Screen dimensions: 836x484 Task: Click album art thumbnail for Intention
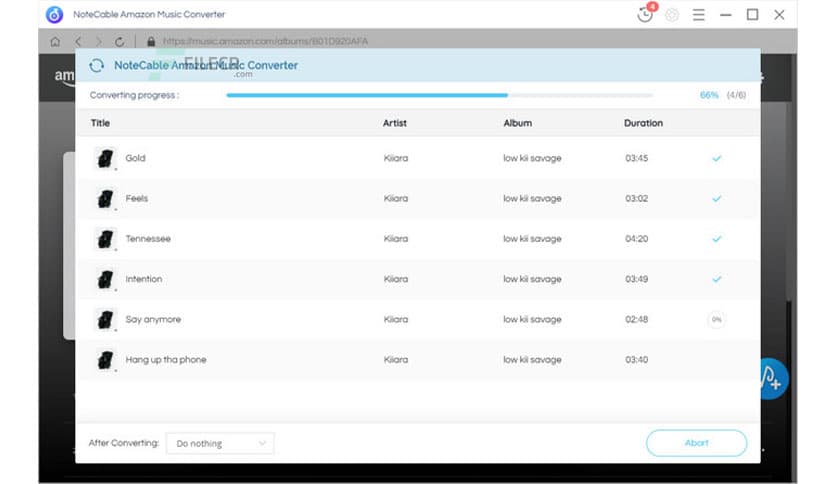(106, 279)
